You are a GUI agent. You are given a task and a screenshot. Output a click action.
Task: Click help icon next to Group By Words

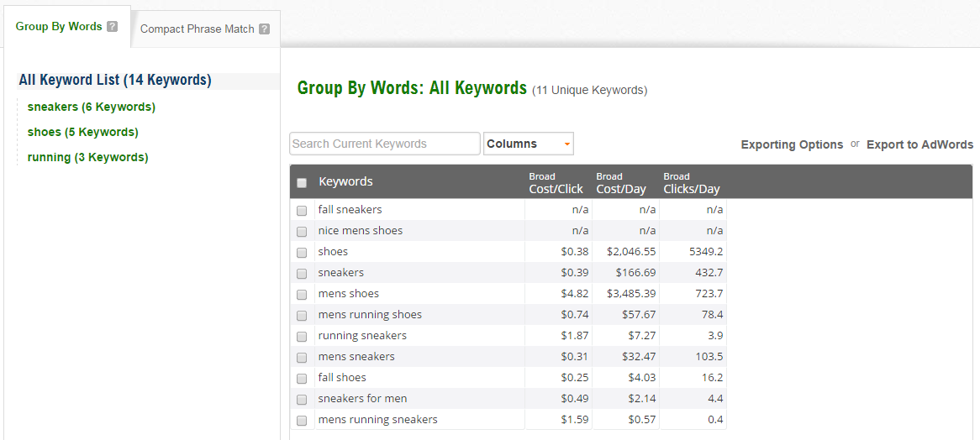[113, 27]
